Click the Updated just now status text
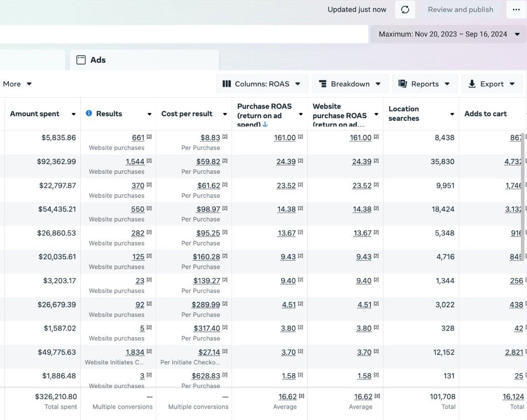This screenshot has width=527, height=420. click(x=357, y=9)
